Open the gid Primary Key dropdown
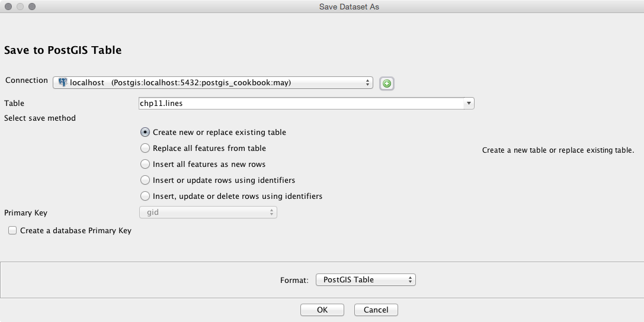The height and width of the screenshot is (322, 644). tap(207, 212)
